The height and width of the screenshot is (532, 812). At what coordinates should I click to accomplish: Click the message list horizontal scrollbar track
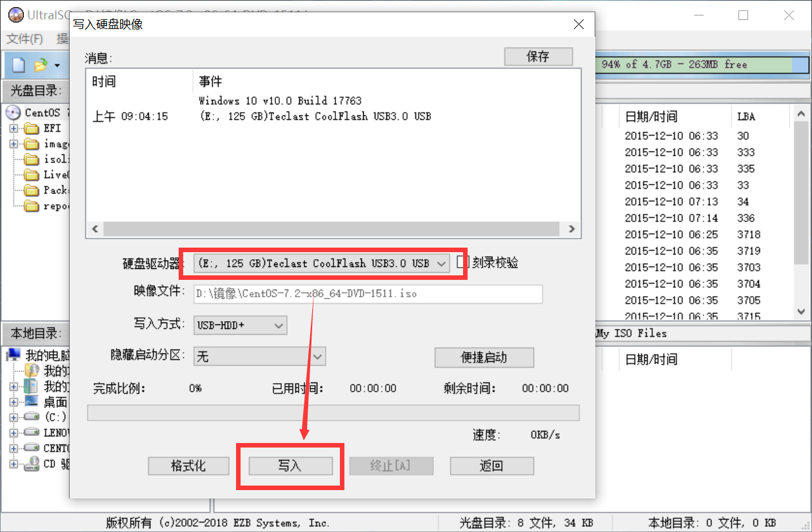(331, 229)
